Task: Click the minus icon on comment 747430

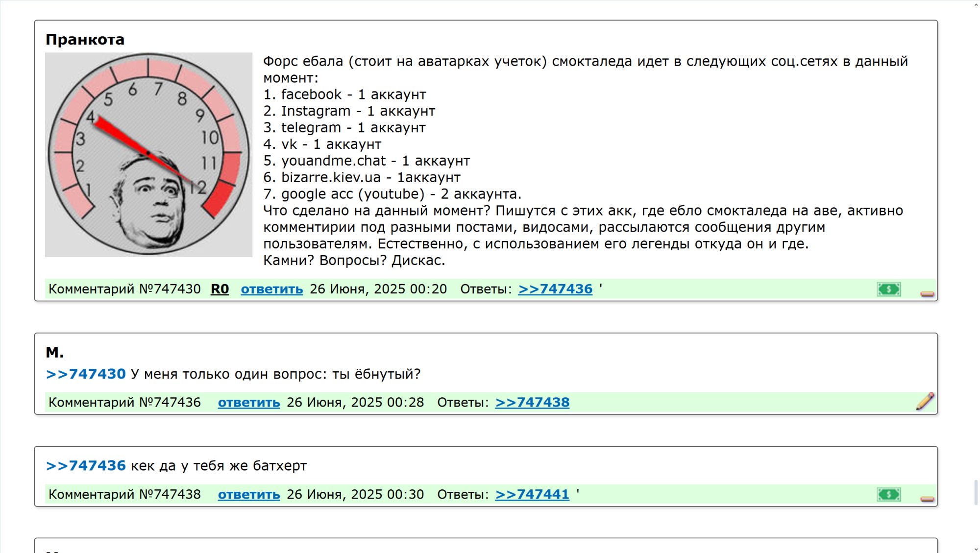Action: point(927,294)
